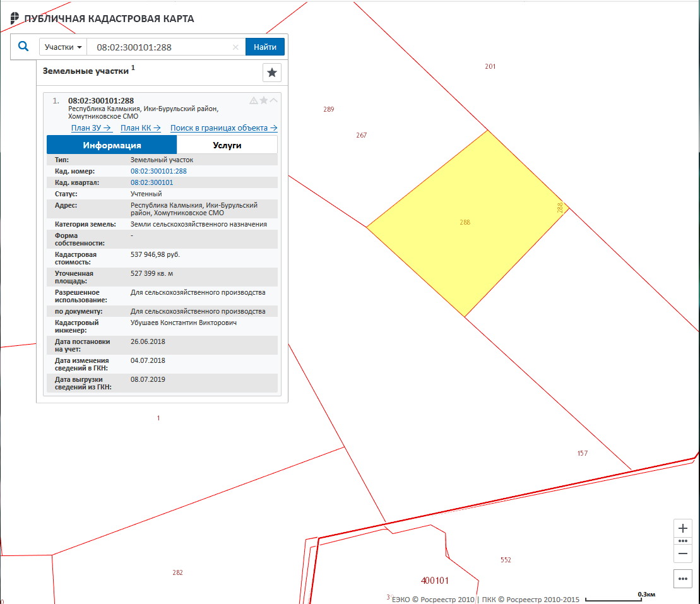Open cadastral quarter link 08:02:300101

(151, 182)
